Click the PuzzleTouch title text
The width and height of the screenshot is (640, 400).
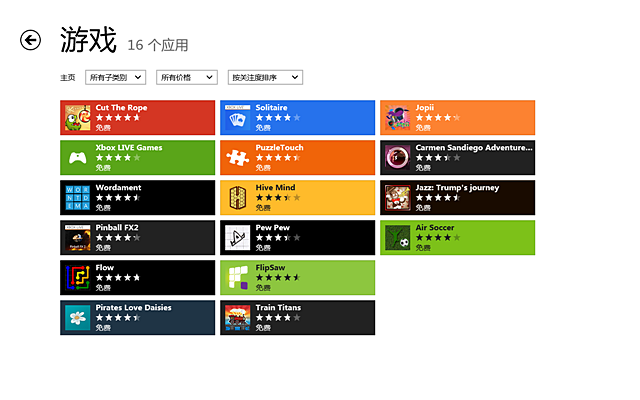280,148
